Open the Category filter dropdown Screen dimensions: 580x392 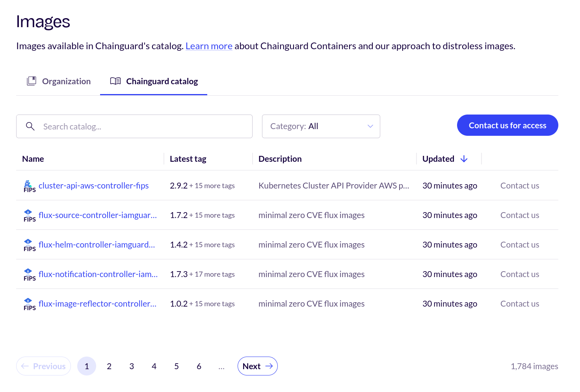(x=321, y=126)
